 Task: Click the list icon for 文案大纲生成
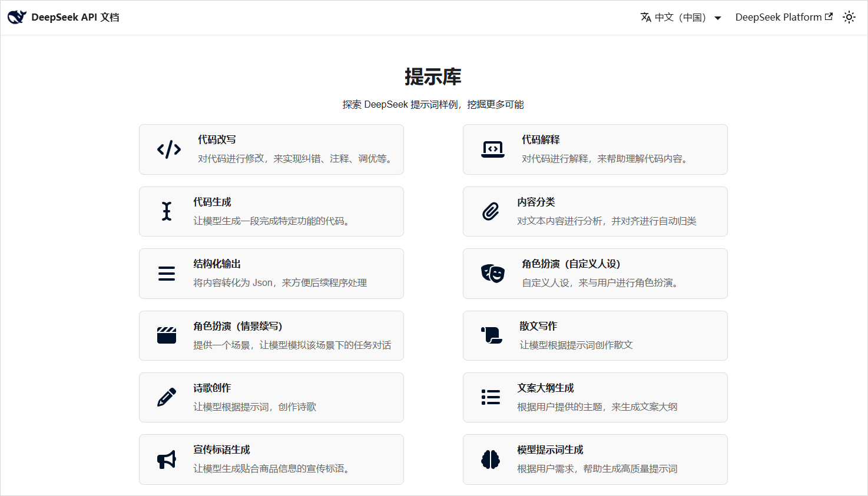click(x=491, y=397)
